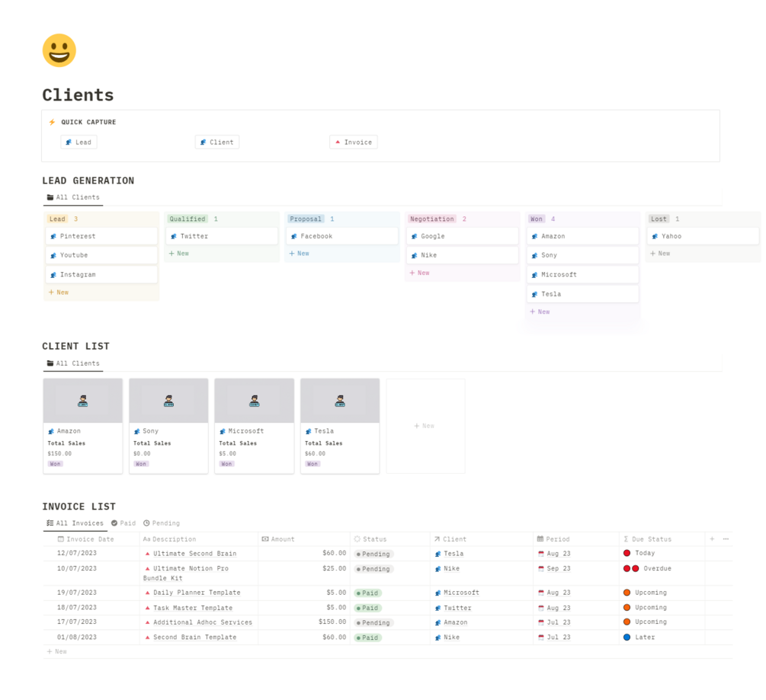Open the Due Status column header options
The width and height of the screenshot is (766, 700).
point(647,539)
